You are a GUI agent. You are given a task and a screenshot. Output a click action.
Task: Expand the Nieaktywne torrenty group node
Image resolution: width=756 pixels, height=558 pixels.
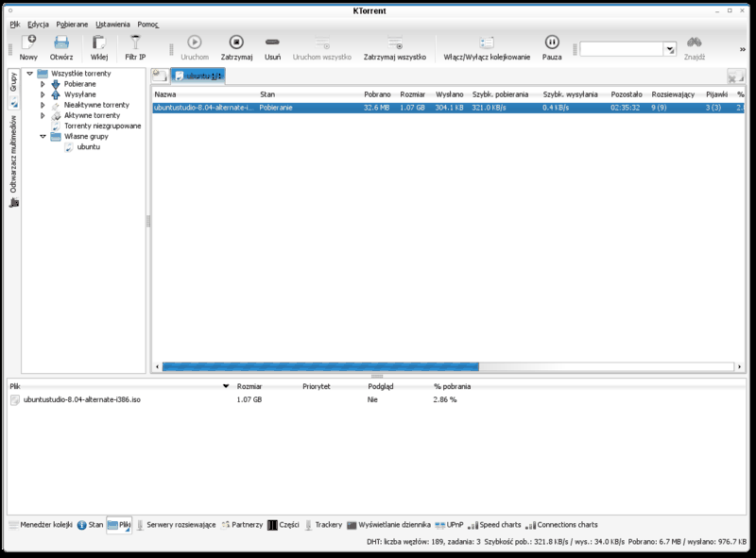pos(43,105)
